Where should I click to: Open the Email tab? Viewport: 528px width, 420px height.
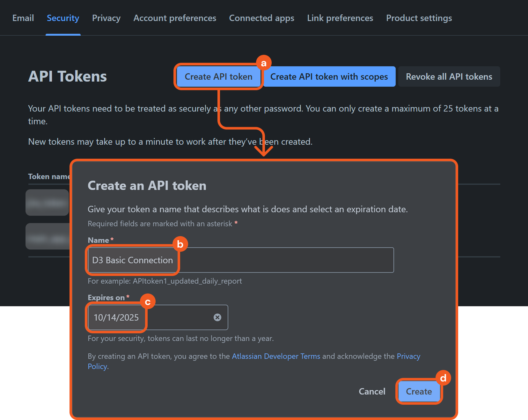23,18
